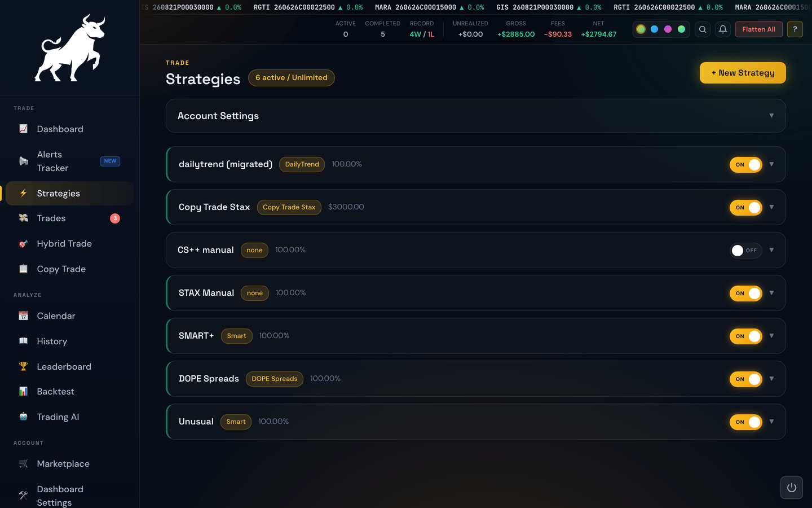The width and height of the screenshot is (812, 508).
Task: Expand the CS++ manual row arrow
Action: [x=771, y=250]
